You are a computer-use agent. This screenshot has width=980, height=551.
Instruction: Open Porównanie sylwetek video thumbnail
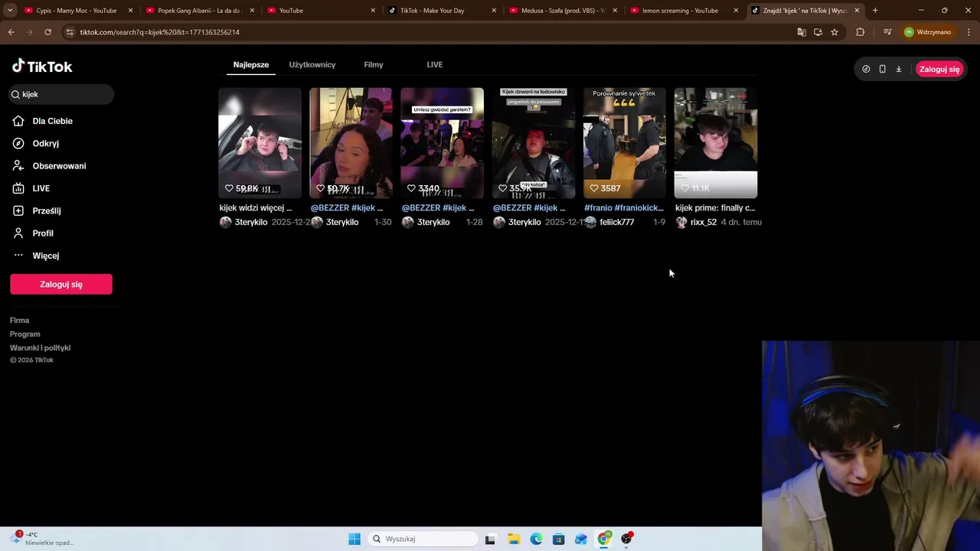(625, 143)
